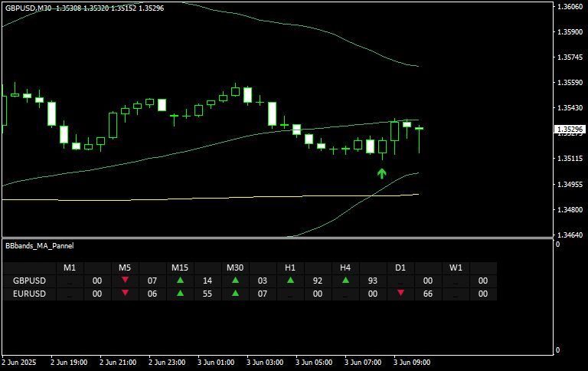Image resolution: width=588 pixels, height=371 pixels.
Task: Click EURUSD M5 red down arrow
Action: (x=125, y=294)
